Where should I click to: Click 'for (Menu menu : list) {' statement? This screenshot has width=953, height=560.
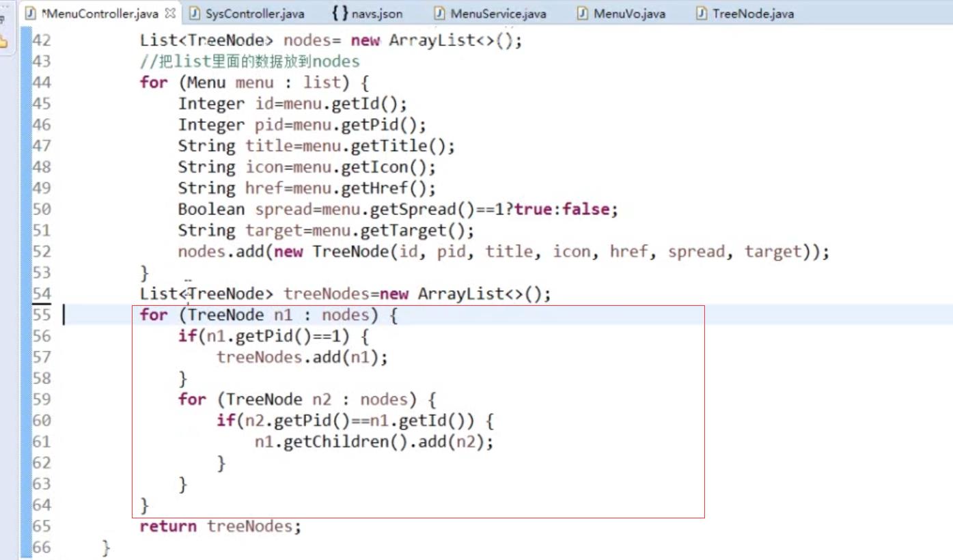(x=254, y=83)
